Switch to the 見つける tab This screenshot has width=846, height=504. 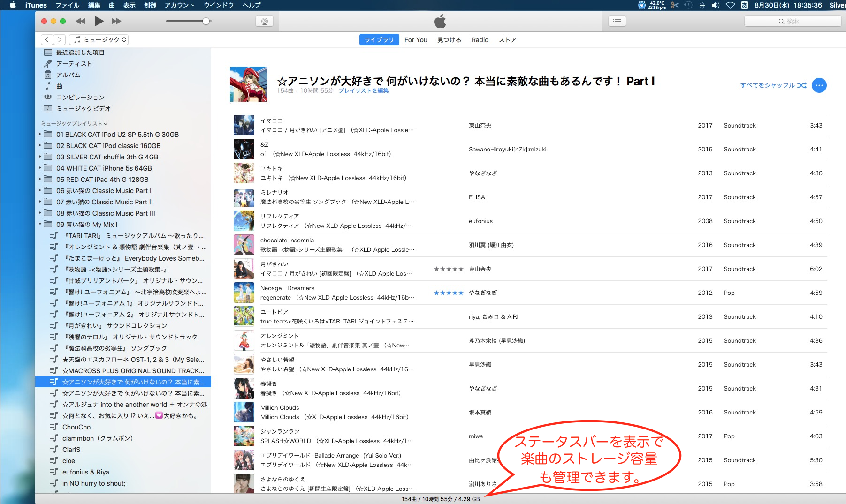(449, 40)
